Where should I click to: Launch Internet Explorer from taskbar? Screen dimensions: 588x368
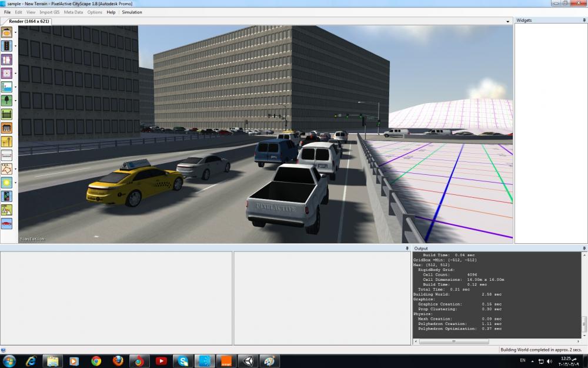tap(31, 361)
